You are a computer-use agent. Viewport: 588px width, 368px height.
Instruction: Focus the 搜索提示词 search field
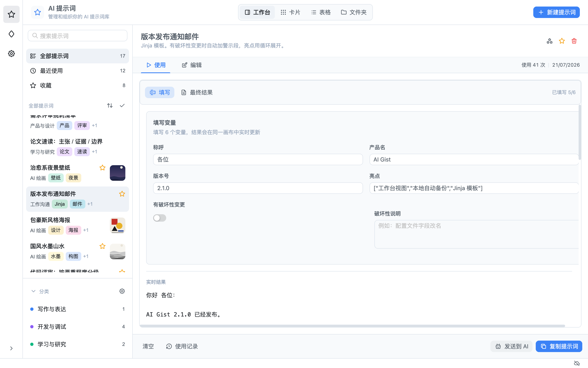(x=78, y=36)
